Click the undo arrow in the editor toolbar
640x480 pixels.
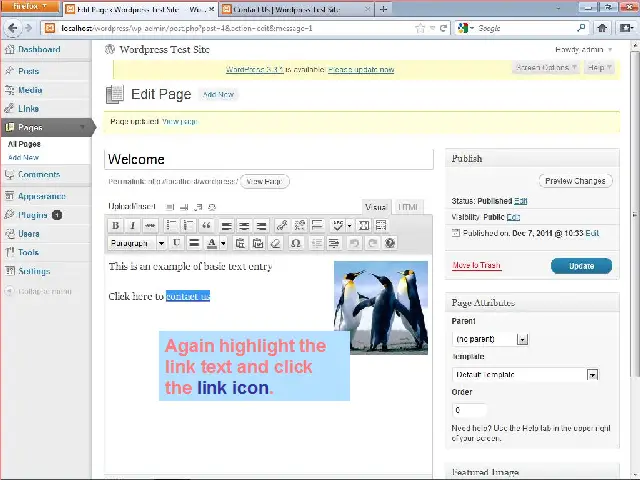click(354, 243)
